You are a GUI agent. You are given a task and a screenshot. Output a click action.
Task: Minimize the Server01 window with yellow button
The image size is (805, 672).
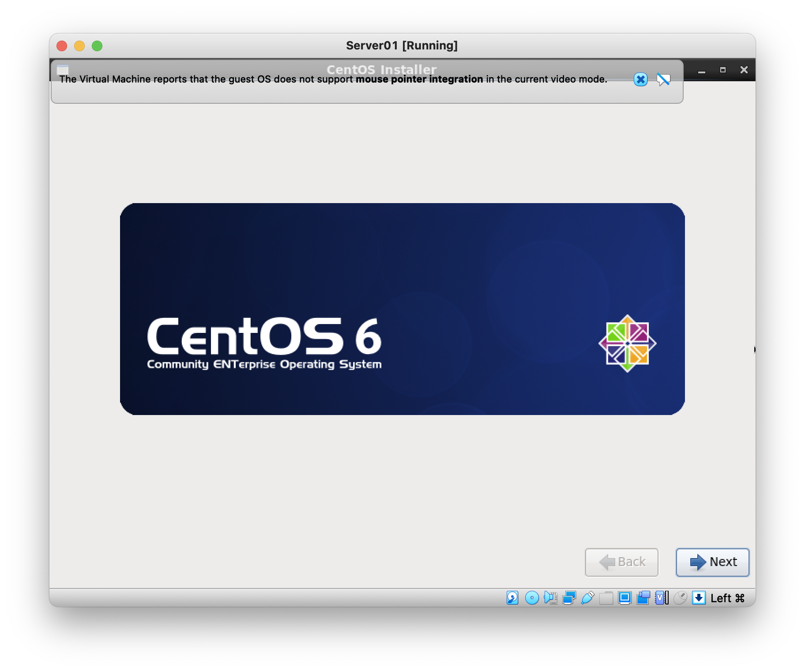pos(79,46)
